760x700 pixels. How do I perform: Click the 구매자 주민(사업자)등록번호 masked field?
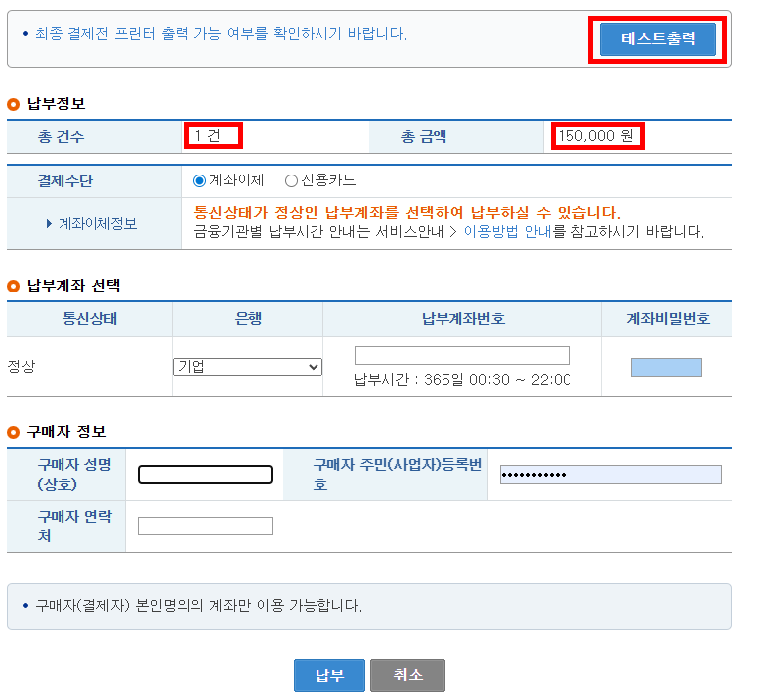tap(610, 474)
